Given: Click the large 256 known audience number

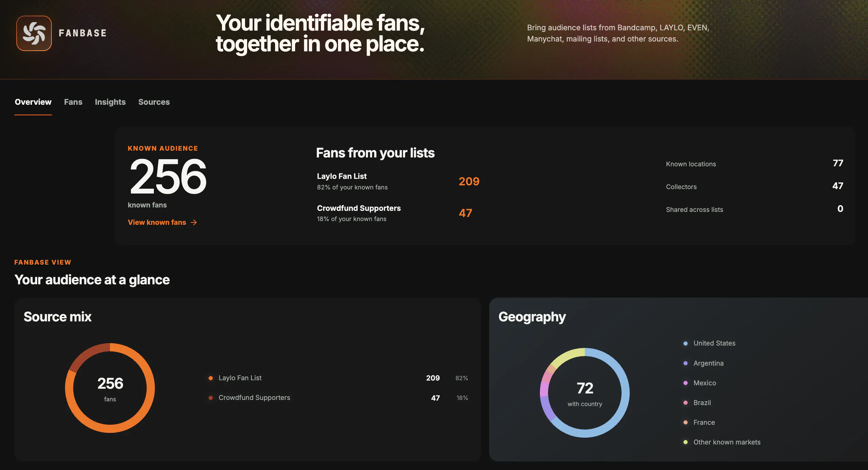Looking at the screenshot, I should [x=168, y=177].
